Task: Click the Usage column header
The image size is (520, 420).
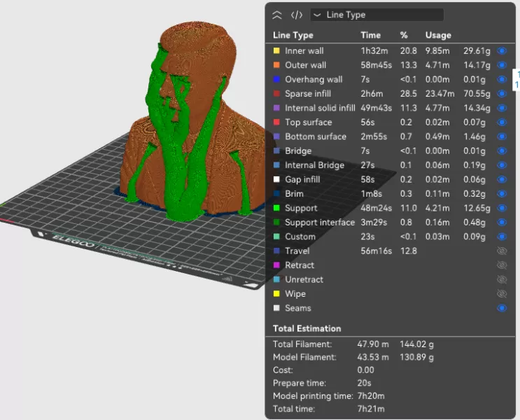Action: point(438,35)
